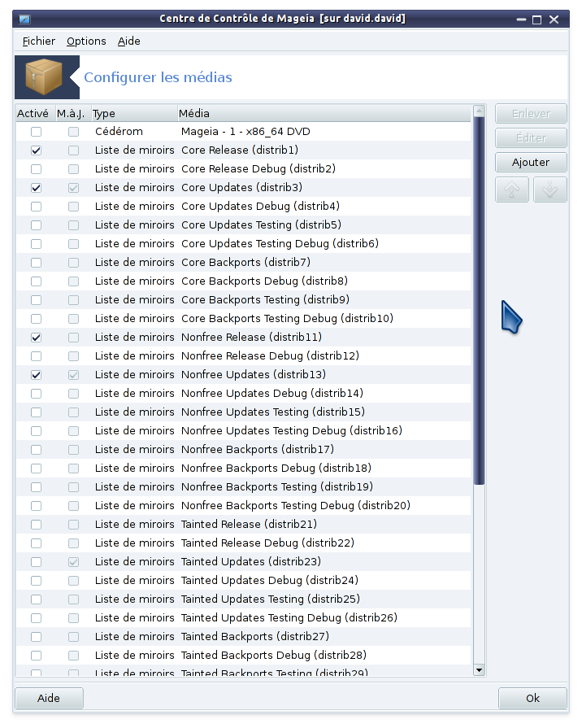
Task: Click the package box icon in banner
Action: point(44,77)
